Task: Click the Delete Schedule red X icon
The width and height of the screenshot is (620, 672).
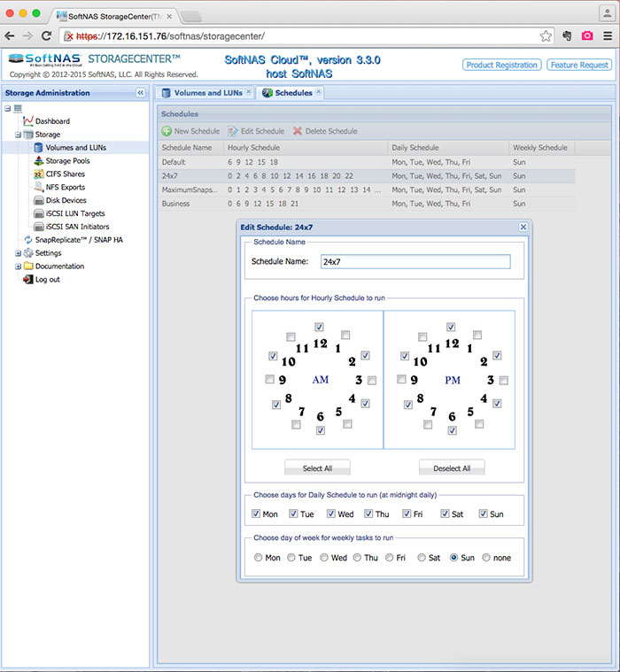Action: click(297, 131)
